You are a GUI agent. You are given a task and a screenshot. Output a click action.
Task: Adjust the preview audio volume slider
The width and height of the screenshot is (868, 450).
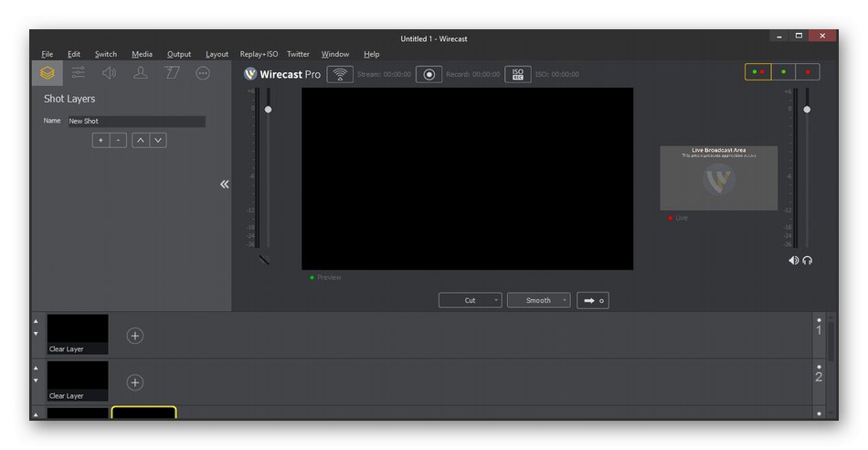tap(268, 109)
